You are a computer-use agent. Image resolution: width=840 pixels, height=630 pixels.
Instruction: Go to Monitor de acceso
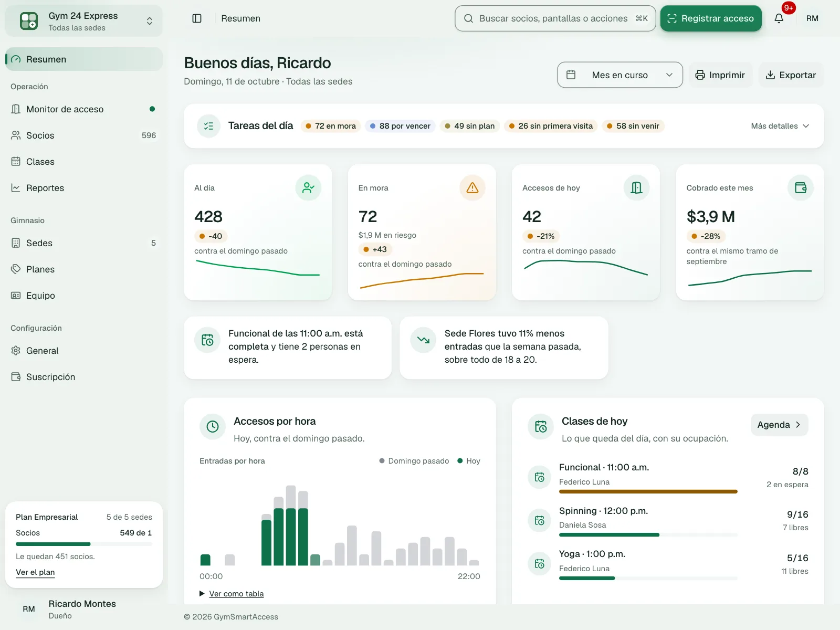[84, 109]
